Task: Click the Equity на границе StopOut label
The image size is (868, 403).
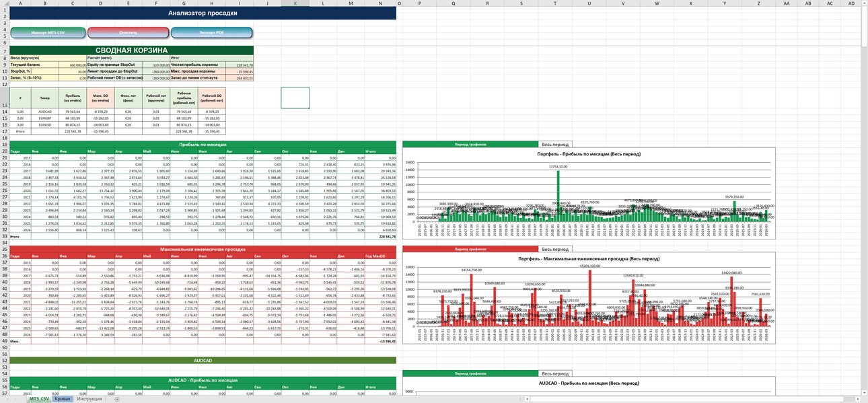Action: point(114,65)
